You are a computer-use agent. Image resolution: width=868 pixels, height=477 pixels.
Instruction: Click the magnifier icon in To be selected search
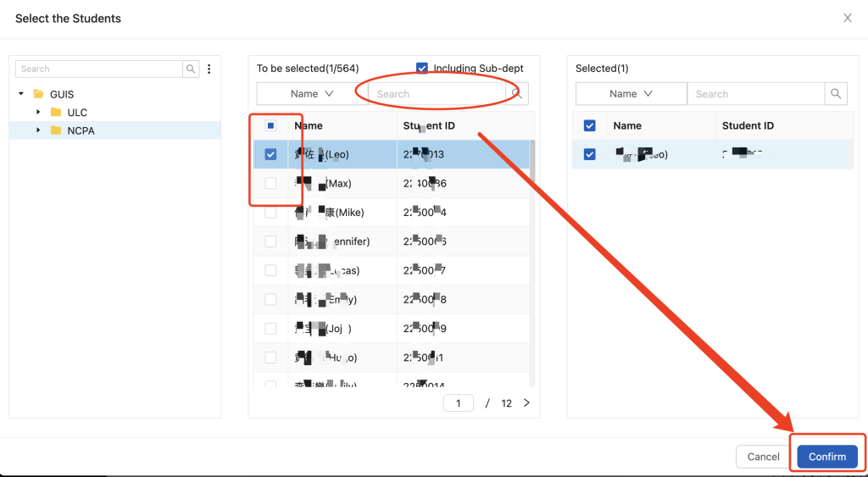(x=516, y=94)
